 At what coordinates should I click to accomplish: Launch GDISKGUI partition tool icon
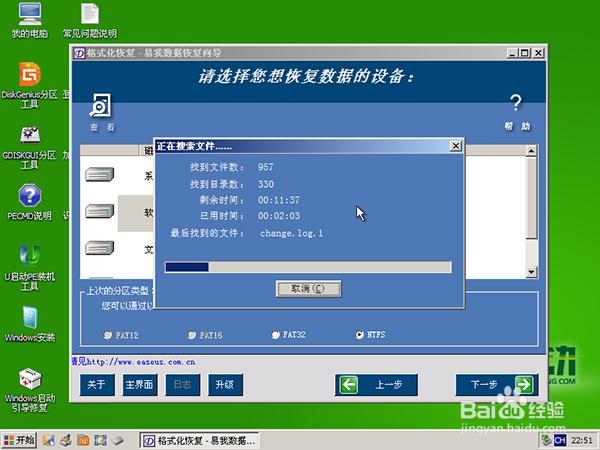point(30,147)
